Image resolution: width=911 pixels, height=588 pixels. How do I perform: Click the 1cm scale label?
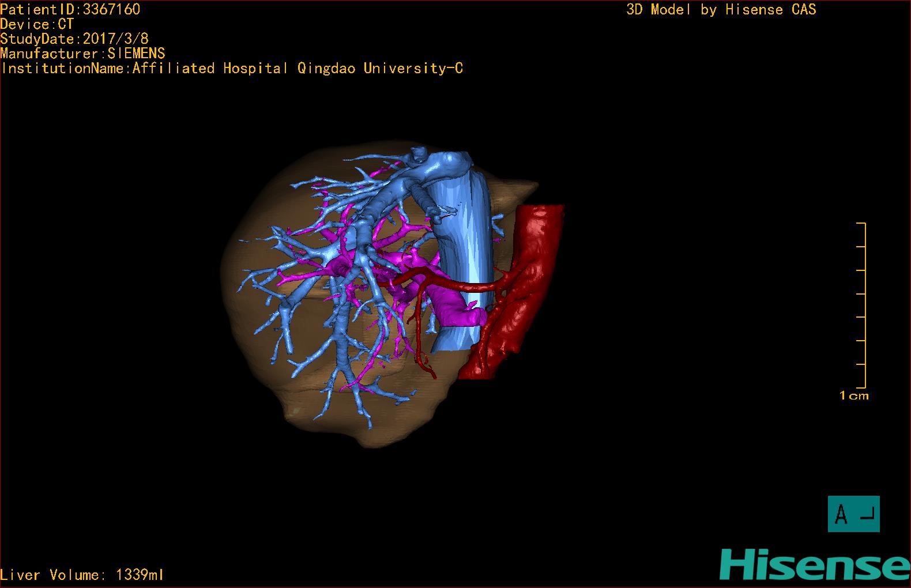(854, 395)
